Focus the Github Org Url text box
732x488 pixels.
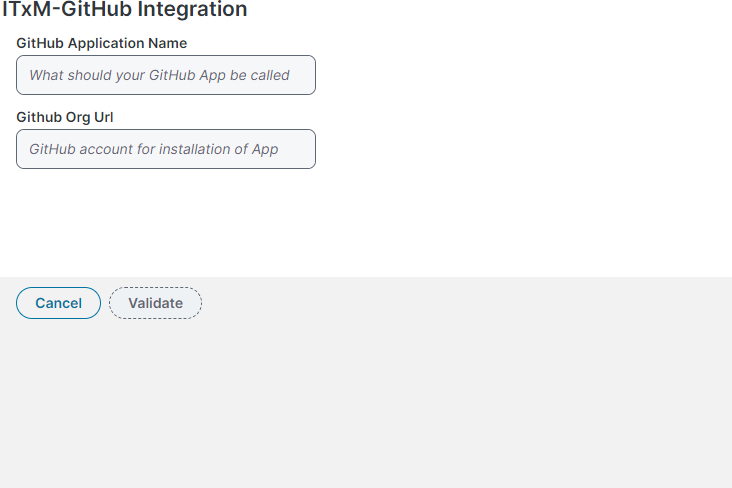[166, 149]
